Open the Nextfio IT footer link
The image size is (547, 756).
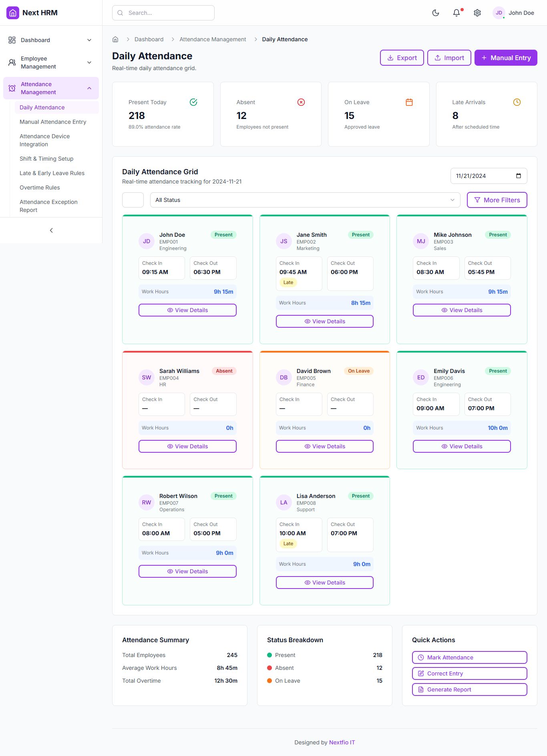coord(342,742)
